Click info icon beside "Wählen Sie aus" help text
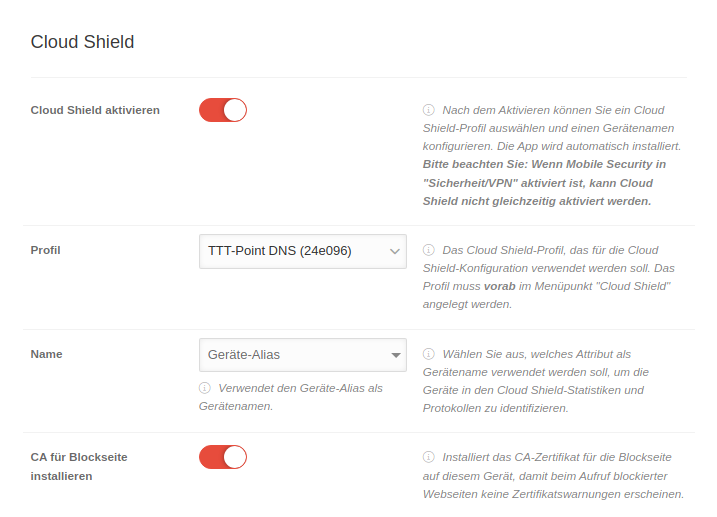Screen dimensions: 717x517 coord(428,354)
